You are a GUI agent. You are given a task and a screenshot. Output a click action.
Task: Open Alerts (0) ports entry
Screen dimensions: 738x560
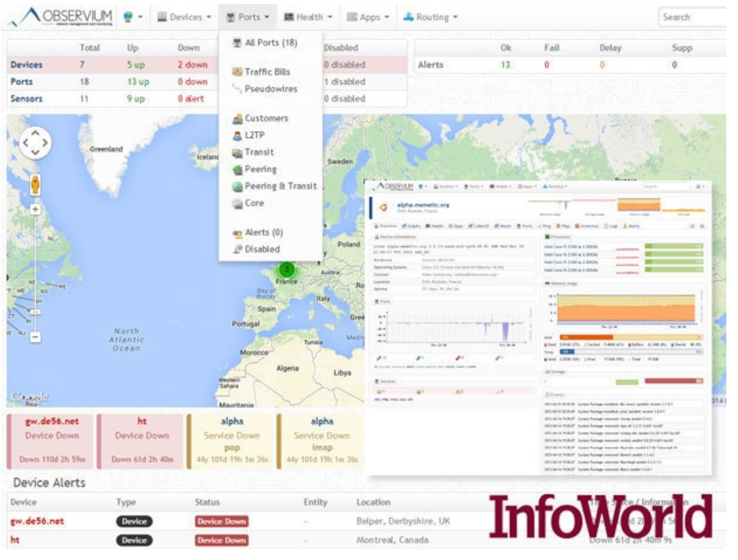pos(257,233)
